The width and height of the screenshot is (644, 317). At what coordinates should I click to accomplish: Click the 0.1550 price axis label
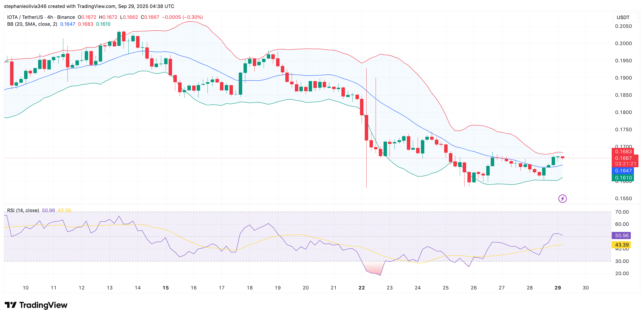623,199
